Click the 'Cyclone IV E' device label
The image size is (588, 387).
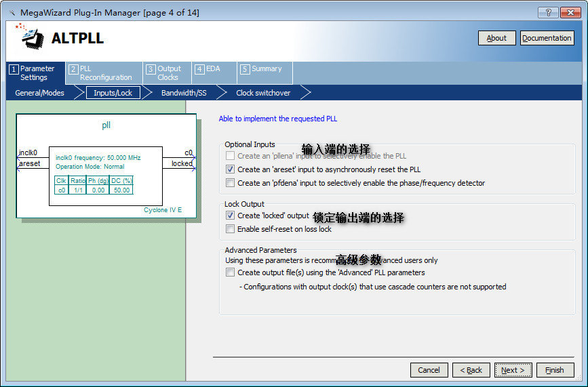163,210
